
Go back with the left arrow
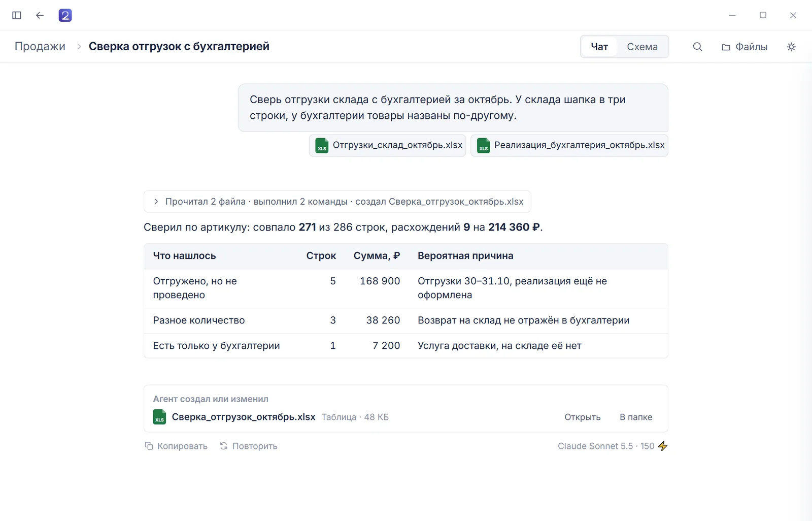[40, 15]
